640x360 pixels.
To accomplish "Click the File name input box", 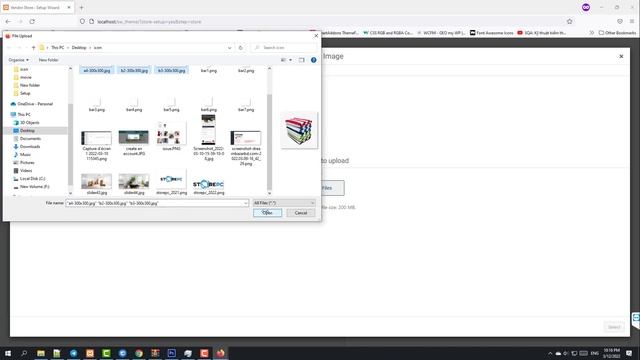I will click(x=154, y=203).
